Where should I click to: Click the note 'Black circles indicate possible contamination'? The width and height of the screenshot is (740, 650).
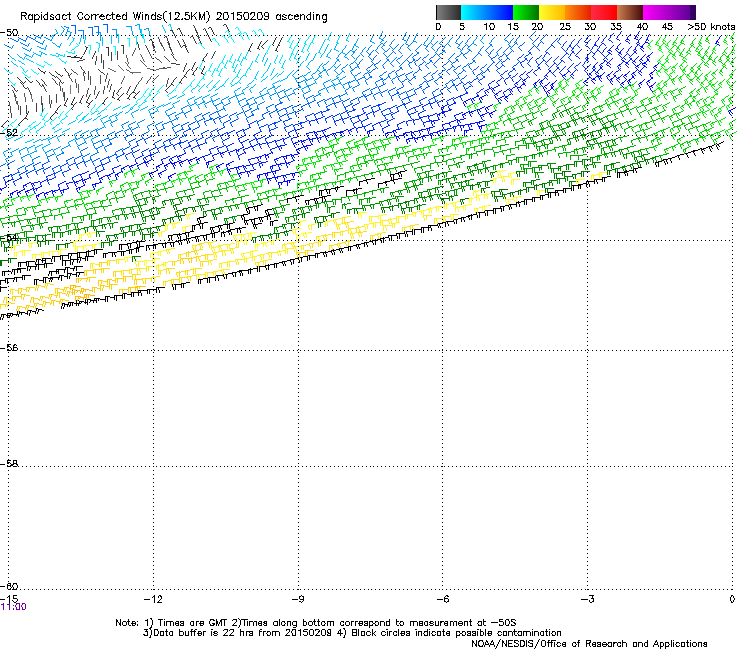pos(456,633)
